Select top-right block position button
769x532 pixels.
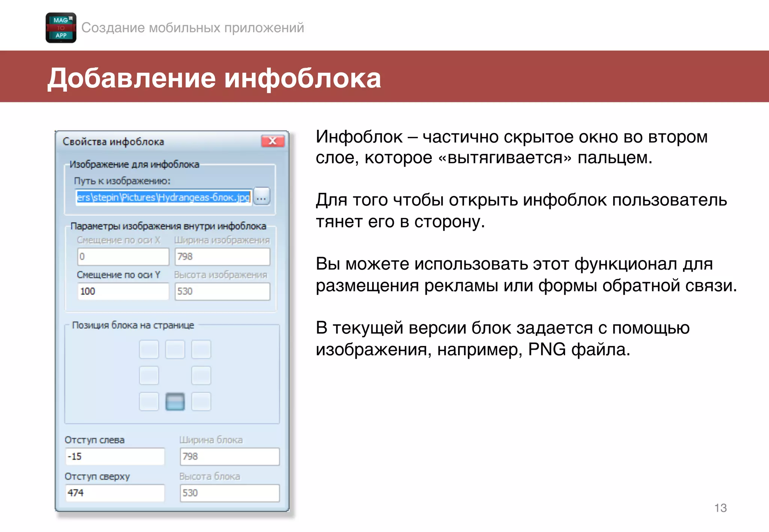(x=201, y=349)
